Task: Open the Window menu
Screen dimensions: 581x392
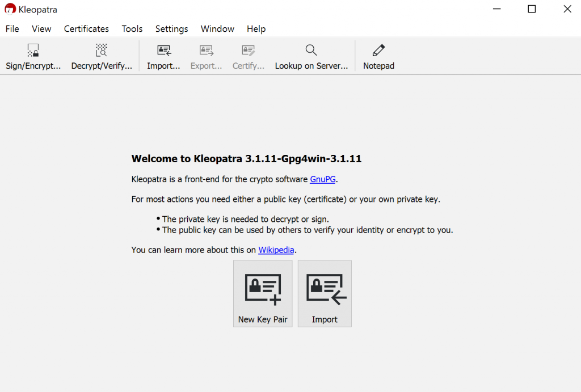Action: 217,29
